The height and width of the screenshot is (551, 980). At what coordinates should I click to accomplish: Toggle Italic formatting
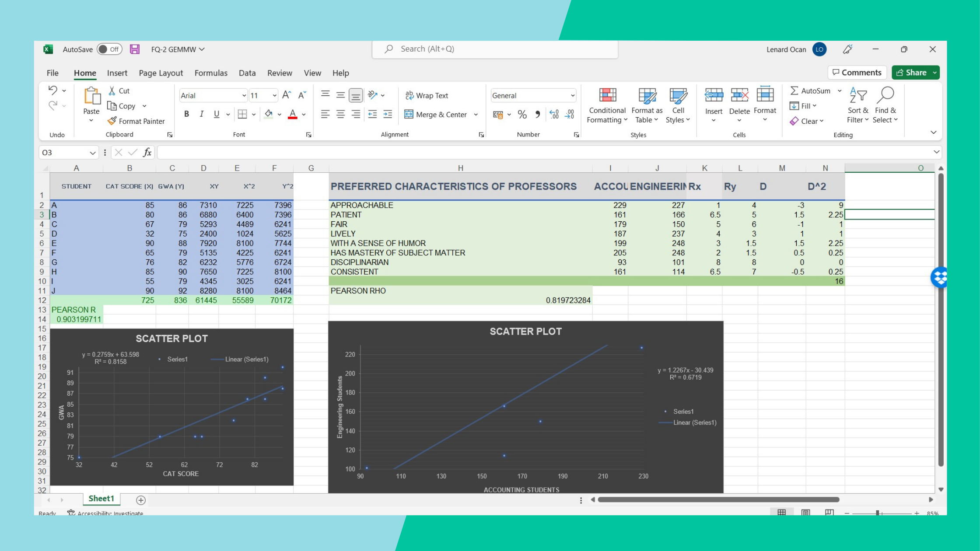coord(201,114)
